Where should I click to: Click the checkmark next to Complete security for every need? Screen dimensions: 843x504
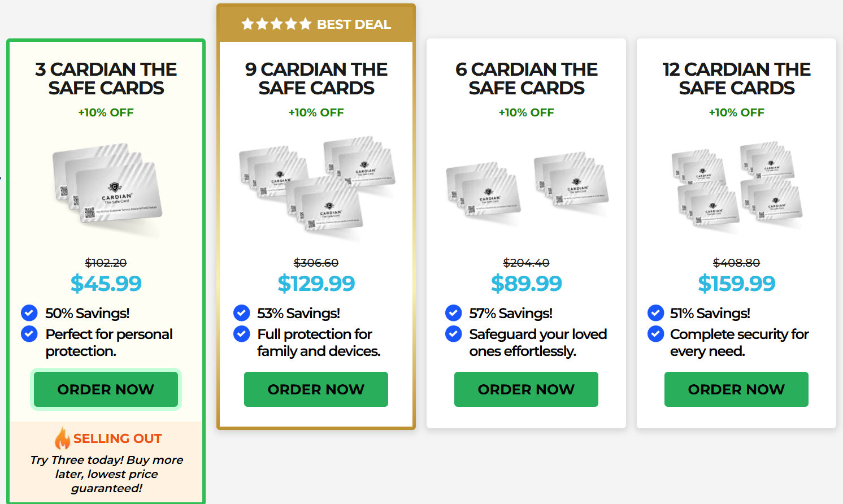tap(655, 334)
